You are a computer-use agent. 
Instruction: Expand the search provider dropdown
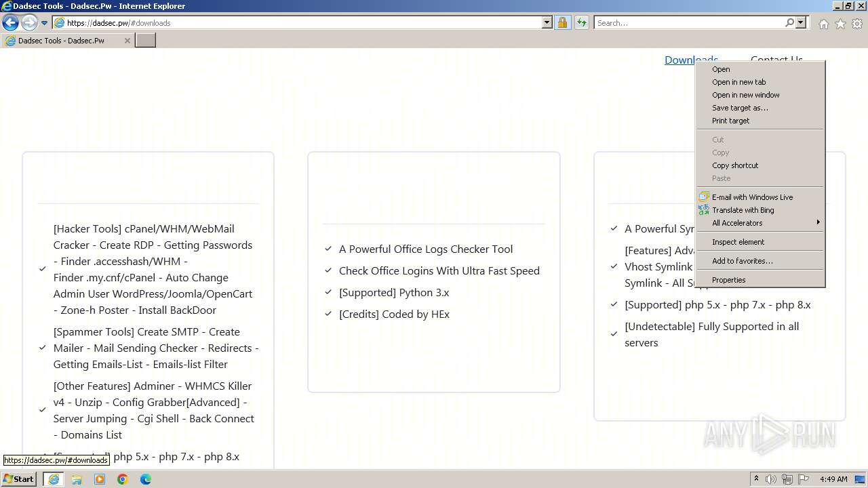tap(801, 22)
